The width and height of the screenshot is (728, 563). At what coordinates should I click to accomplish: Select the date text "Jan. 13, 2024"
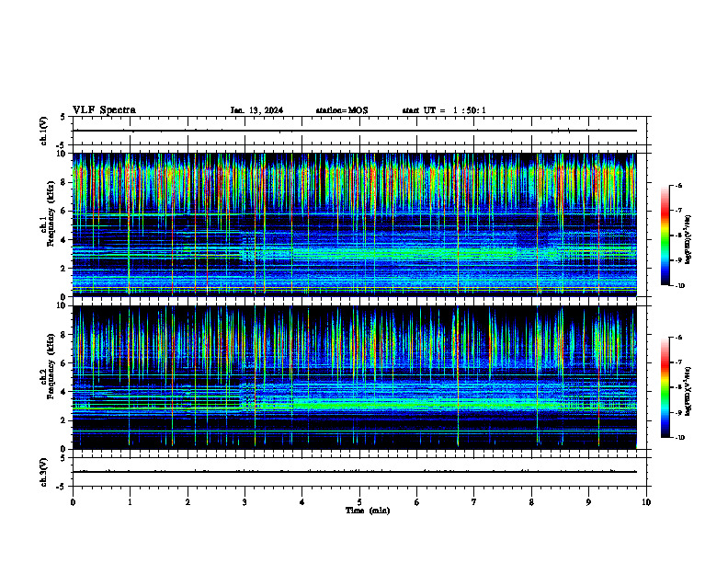pyautogui.click(x=256, y=110)
